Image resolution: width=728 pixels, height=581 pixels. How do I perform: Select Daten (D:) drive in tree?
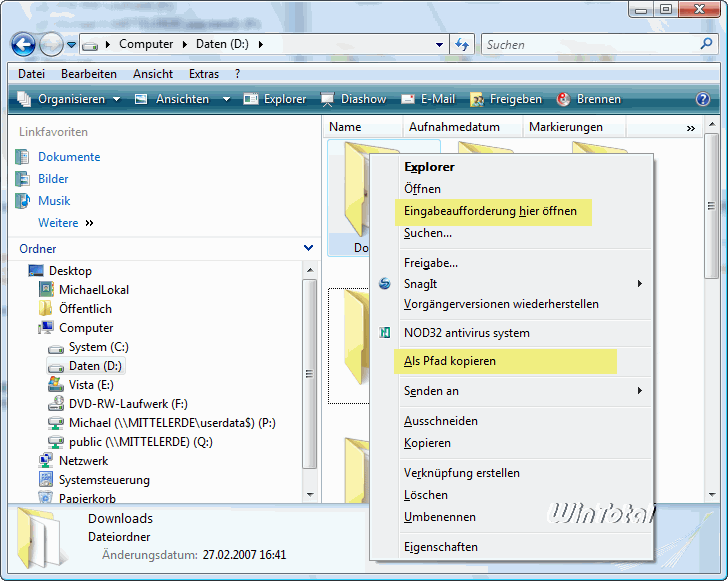coord(95,366)
